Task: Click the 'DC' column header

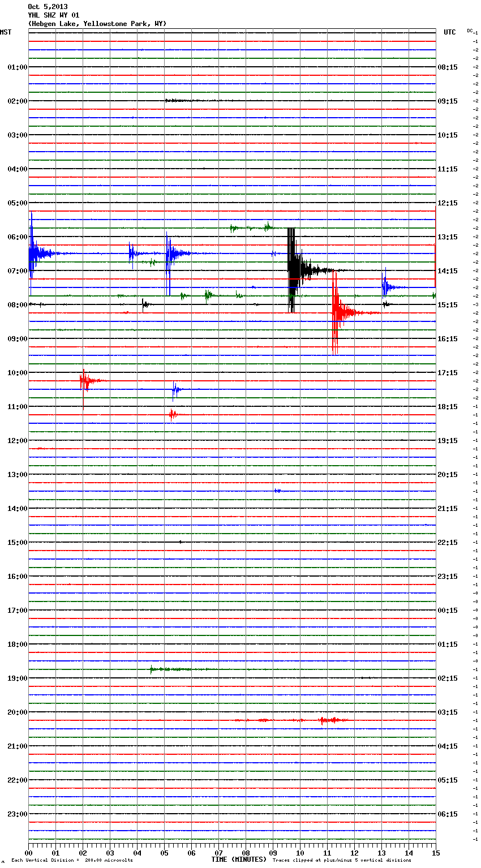Action: [x=470, y=31]
